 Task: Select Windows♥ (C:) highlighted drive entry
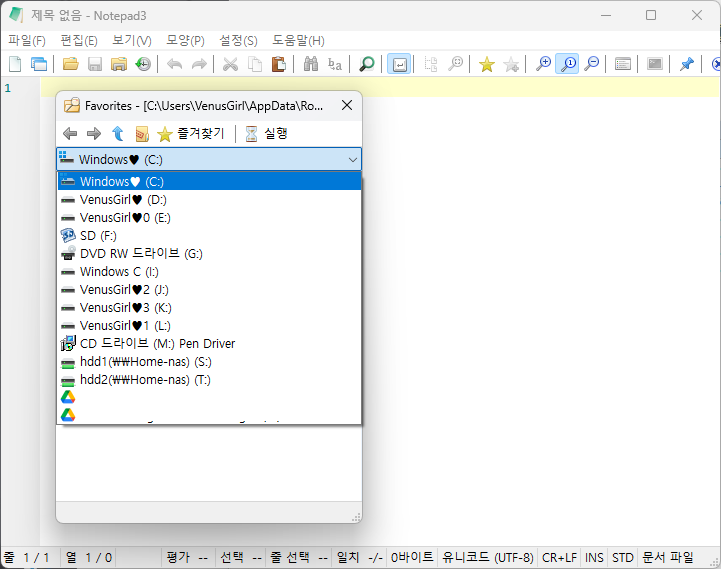coord(209,181)
